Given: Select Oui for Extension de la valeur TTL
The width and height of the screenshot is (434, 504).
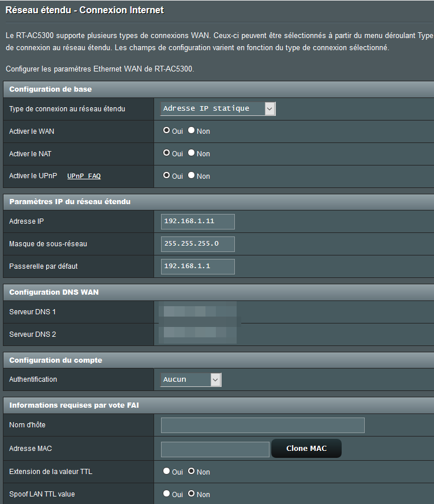Looking at the screenshot, I should tap(166, 471).
